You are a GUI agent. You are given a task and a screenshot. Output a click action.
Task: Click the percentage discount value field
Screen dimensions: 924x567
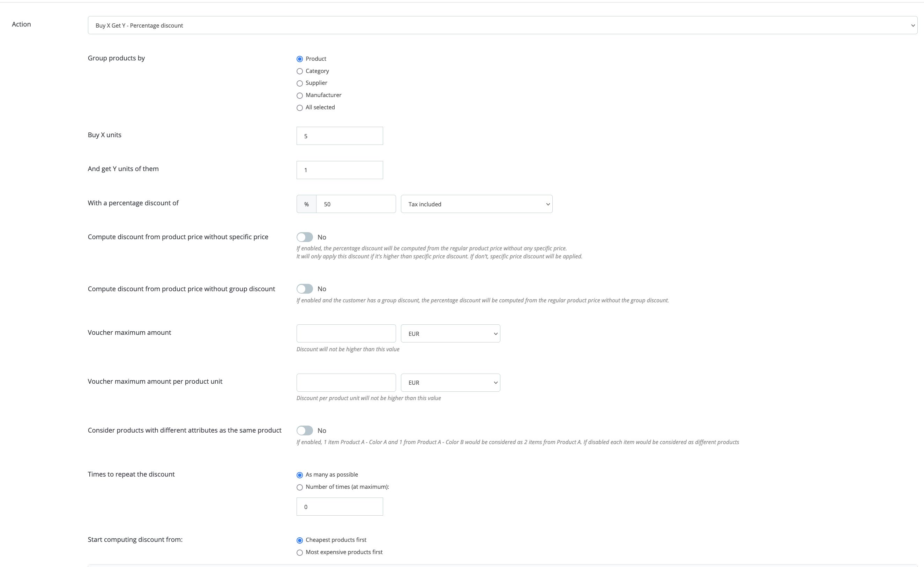356,204
